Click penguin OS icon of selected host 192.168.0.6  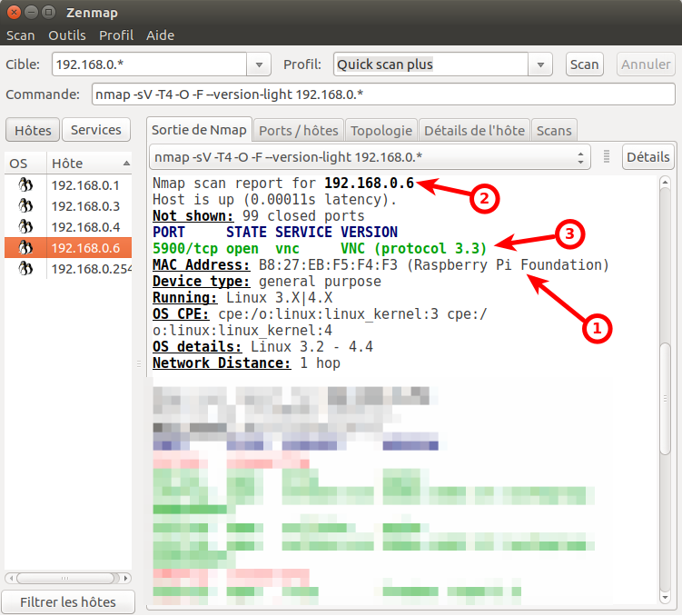tap(25, 248)
